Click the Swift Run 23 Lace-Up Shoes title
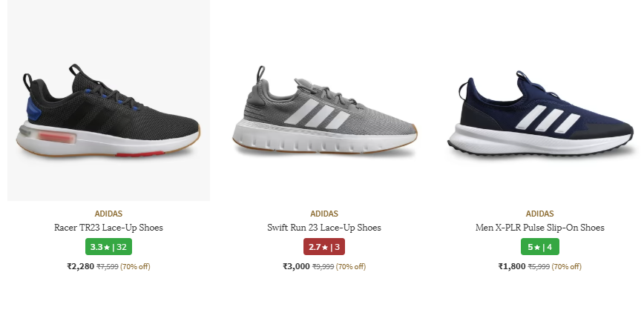Screen dimensions: 644x330 [x=324, y=228]
